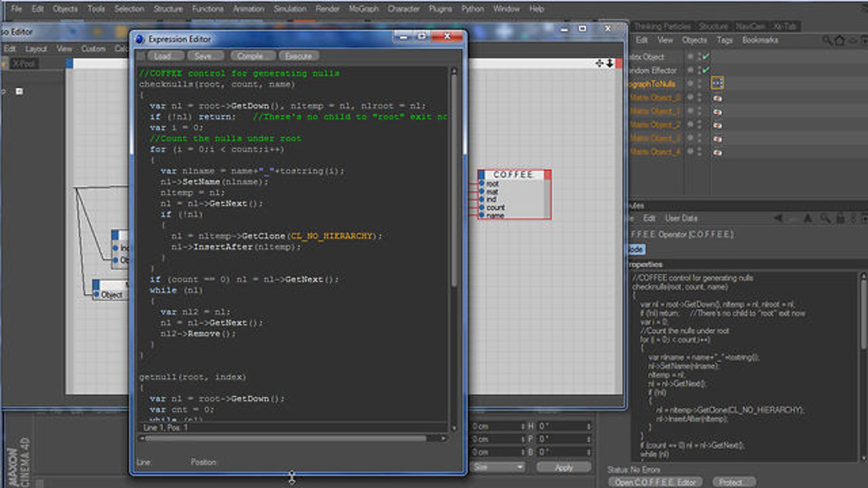Click the zoom arrow icon in Xpresso header
Viewport: 868px width, 488px height.
tap(610, 64)
